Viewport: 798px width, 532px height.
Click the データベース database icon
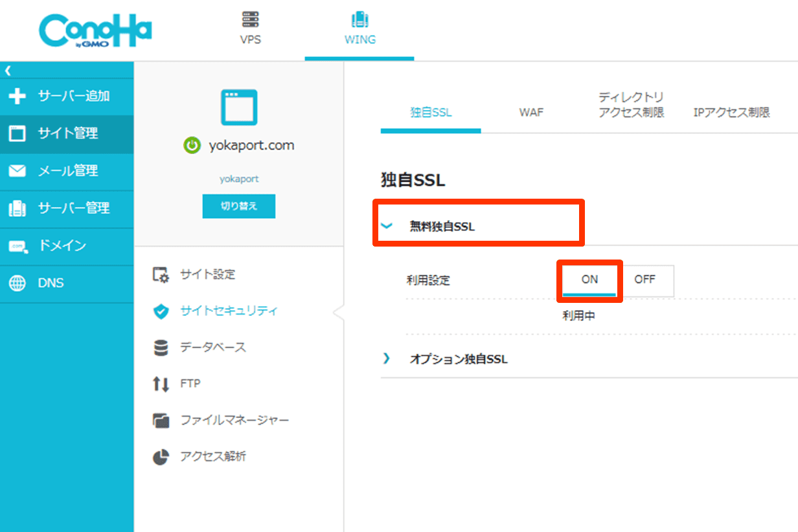(160, 348)
